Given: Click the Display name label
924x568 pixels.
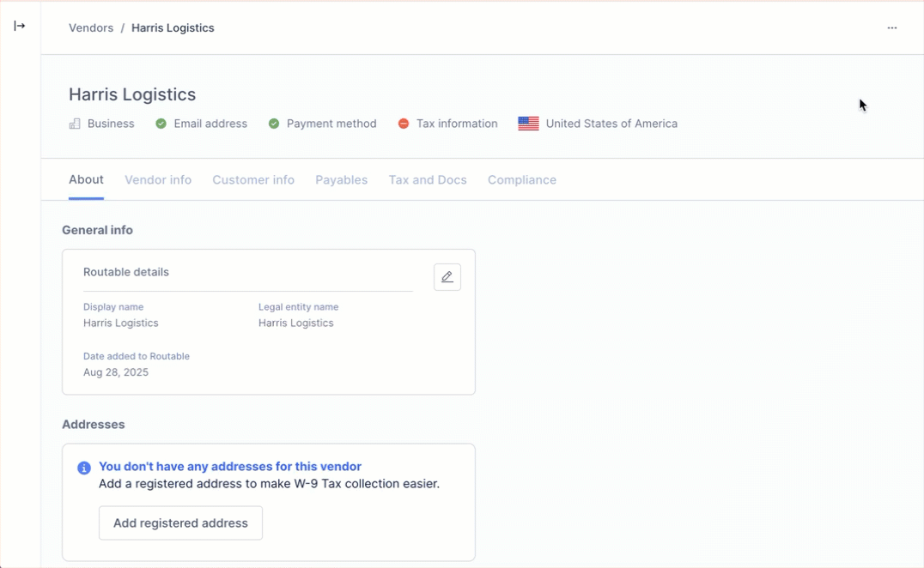Looking at the screenshot, I should point(113,306).
